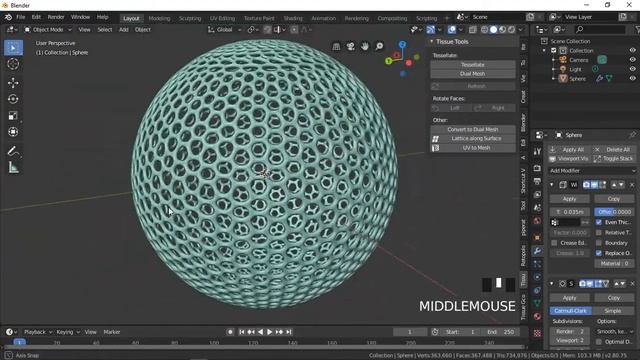Enable Optimal Display checkbox
Screen dimensions: 640x360
[x=599, y=342]
